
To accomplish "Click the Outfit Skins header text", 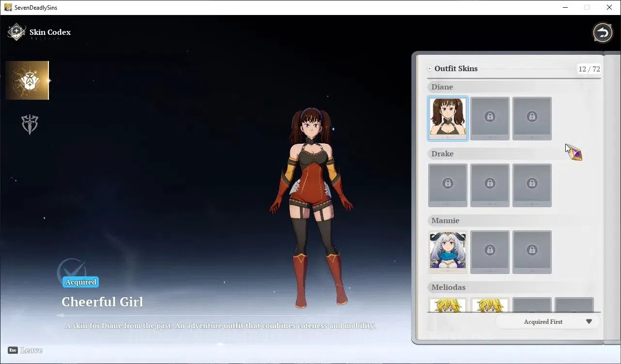I will click(456, 69).
